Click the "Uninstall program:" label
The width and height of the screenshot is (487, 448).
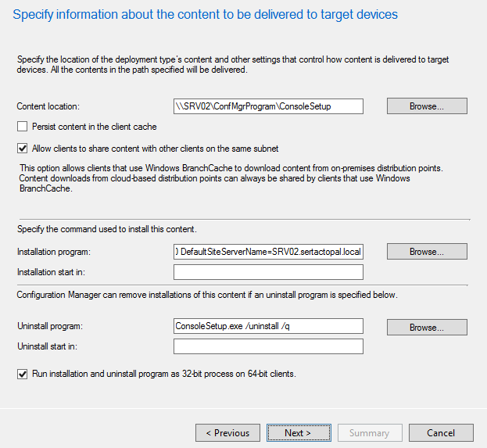(51, 326)
